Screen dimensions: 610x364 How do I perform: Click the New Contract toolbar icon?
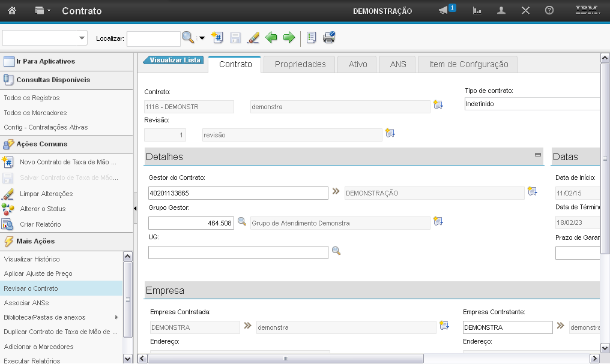pyautogui.click(x=217, y=38)
